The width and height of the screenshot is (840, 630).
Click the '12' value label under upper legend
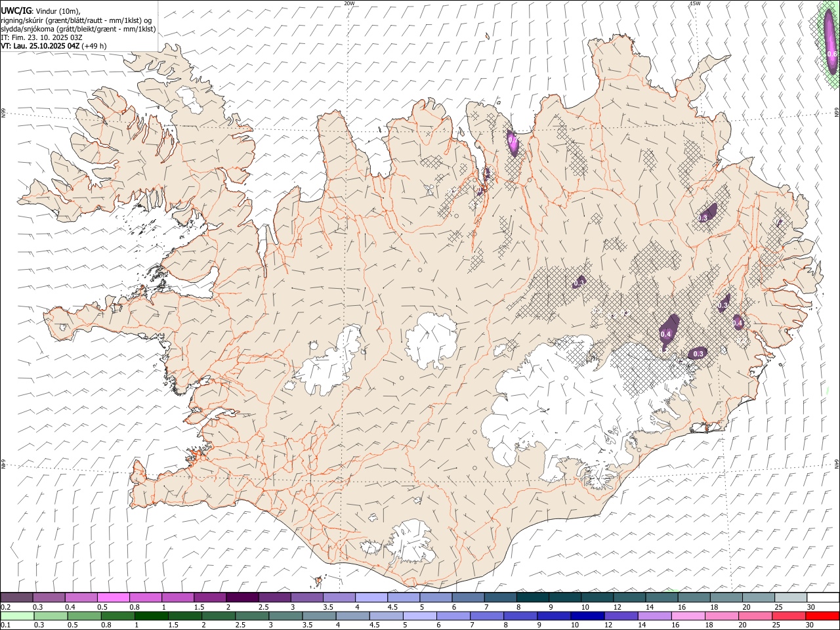click(x=617, y=607)
